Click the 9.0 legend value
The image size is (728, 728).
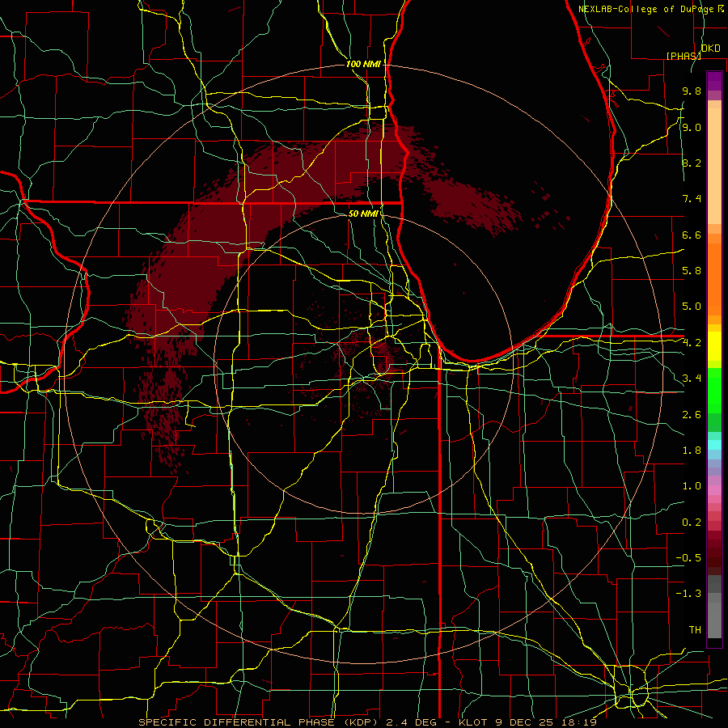[x=692, y=127]
